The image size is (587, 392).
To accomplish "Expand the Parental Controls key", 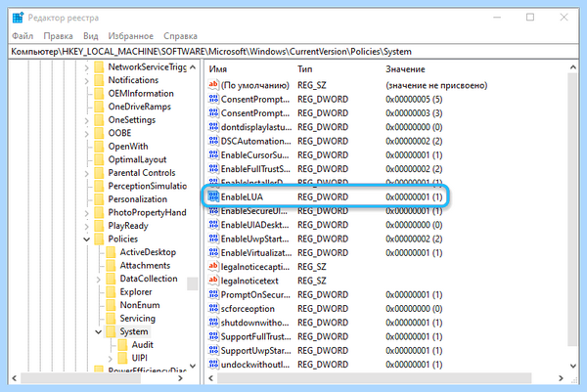I will [86, 173].
